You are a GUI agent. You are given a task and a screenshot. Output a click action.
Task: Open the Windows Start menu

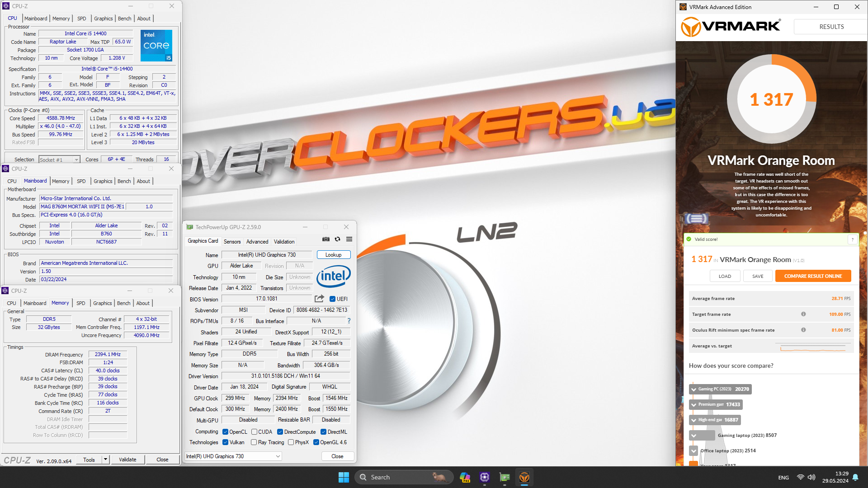(x=344, y=477)
